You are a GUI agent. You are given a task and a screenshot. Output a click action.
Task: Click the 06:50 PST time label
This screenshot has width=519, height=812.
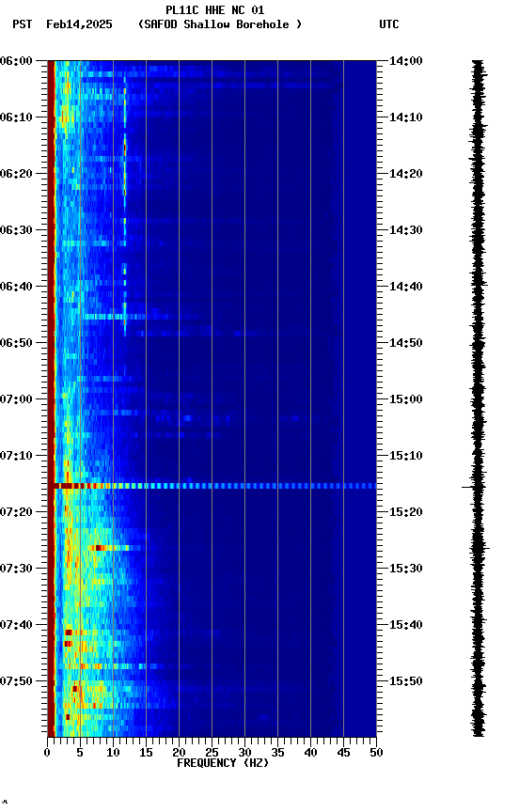pyautogui.click(x=16, y=343)
